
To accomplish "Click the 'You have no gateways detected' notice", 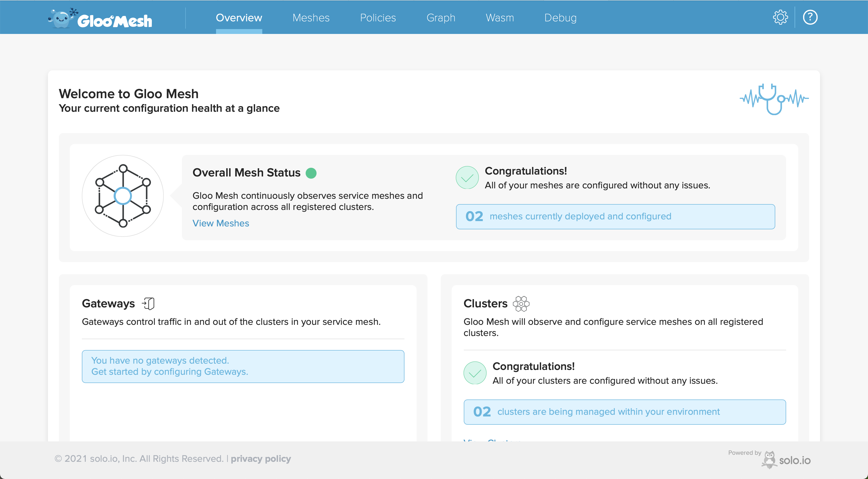I will coord(243,366).
